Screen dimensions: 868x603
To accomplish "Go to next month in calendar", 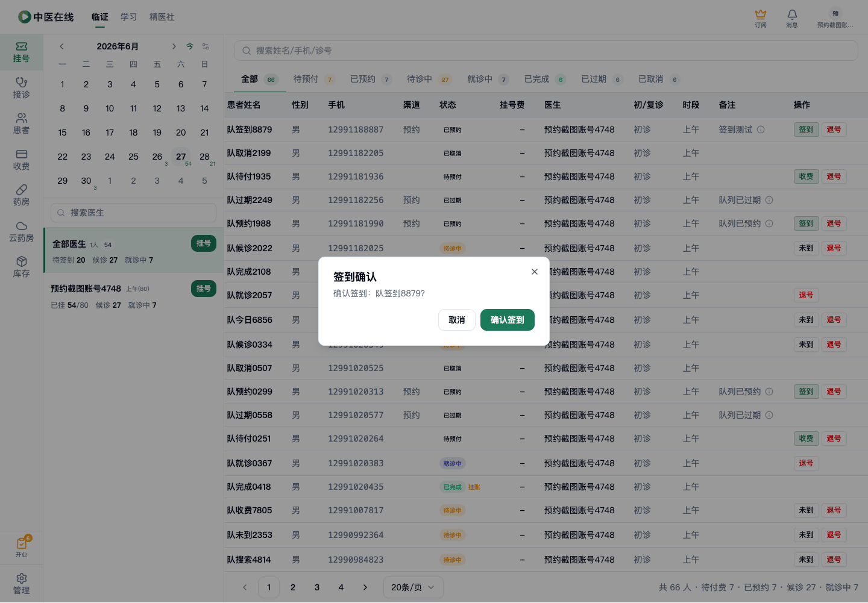I will pos(174,46).
